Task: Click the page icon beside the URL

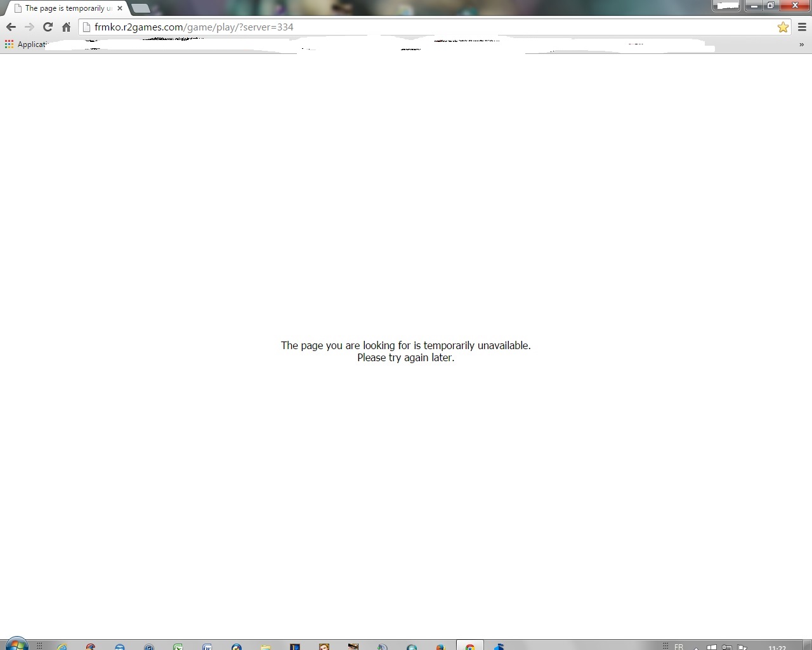Action: pyautogui.click(x=87, y=27)
